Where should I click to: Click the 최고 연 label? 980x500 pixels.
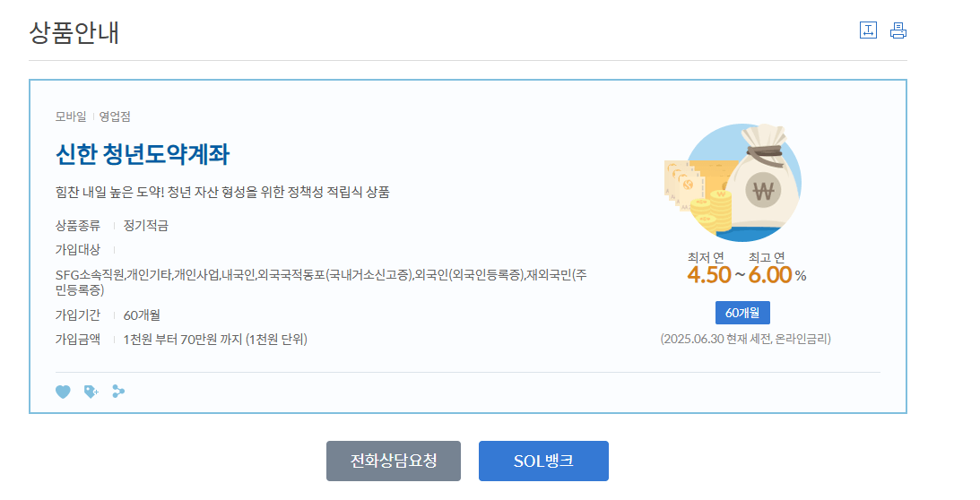(767, 257)
